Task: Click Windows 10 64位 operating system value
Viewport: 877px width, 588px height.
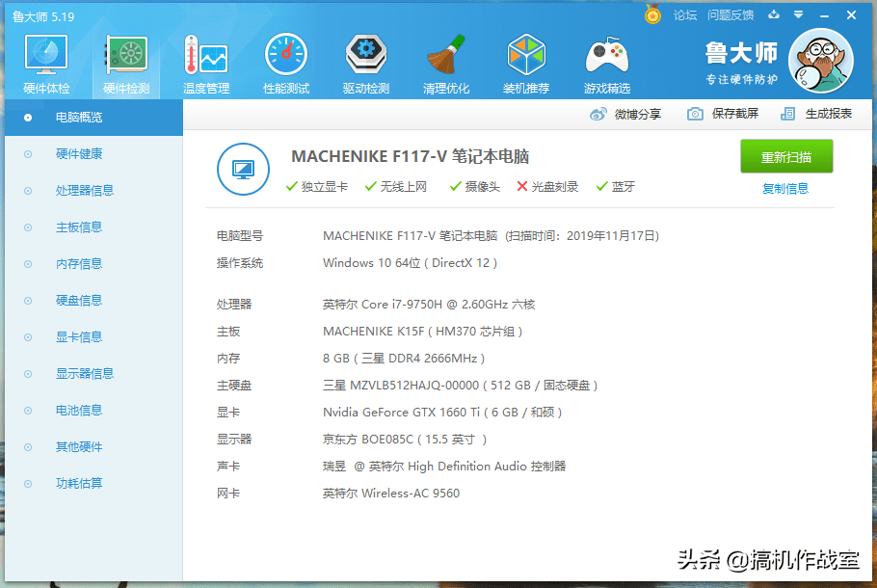Action: click(410, 263)
